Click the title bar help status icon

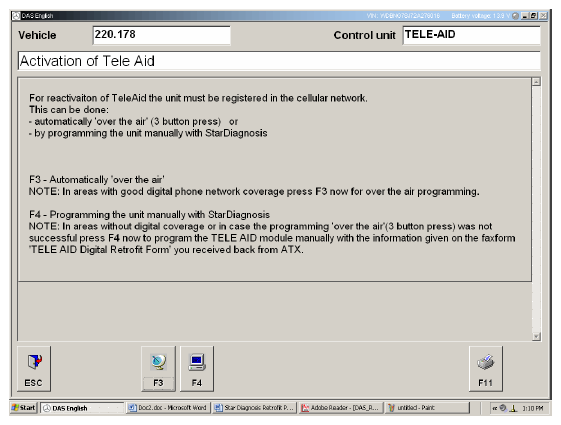tap(516, 16)
